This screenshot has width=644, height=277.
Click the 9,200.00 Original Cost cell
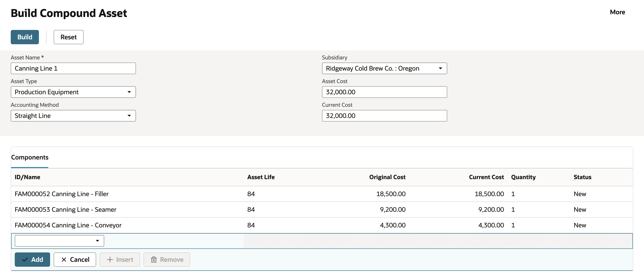click(392, 209)
